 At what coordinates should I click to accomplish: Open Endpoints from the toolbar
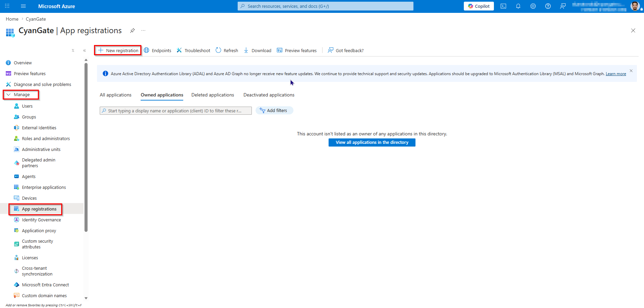(x=158, y=50)
